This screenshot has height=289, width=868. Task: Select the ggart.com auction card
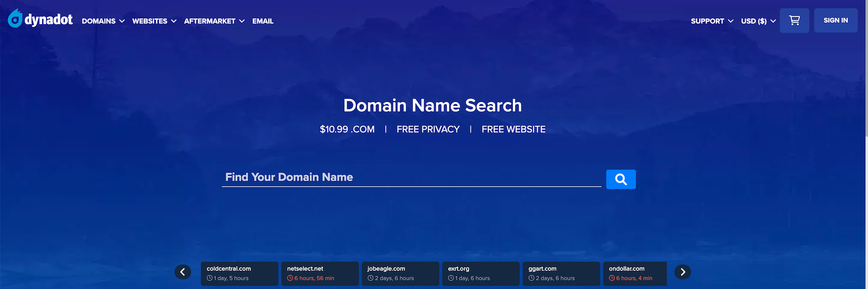tap(561, 273)
